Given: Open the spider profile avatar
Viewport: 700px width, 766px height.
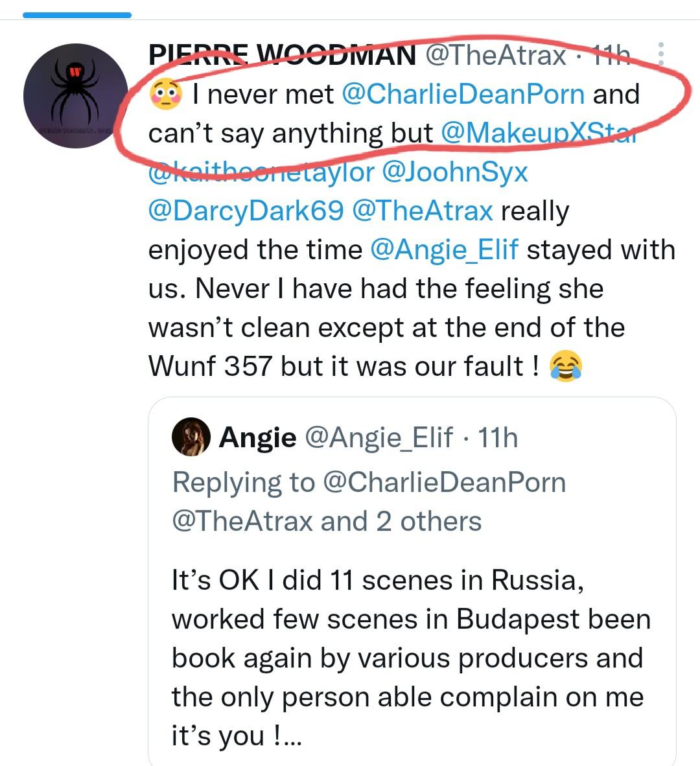Looking at the screenshot, I should [76, 95].
